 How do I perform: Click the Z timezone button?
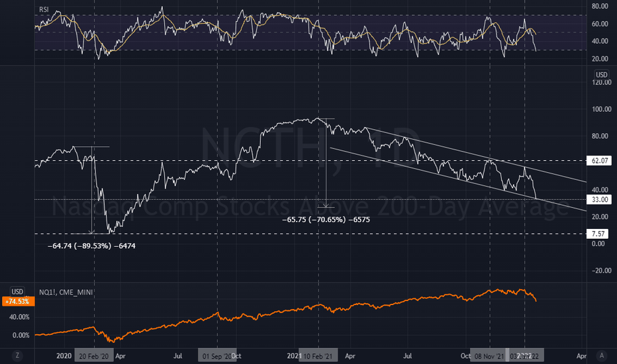17,355
